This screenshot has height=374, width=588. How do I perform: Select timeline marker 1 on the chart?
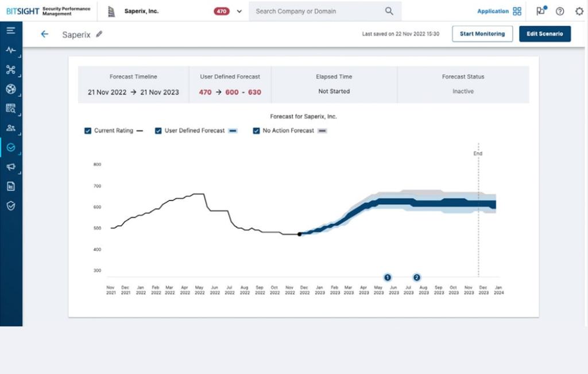click(x=388, y=278)
